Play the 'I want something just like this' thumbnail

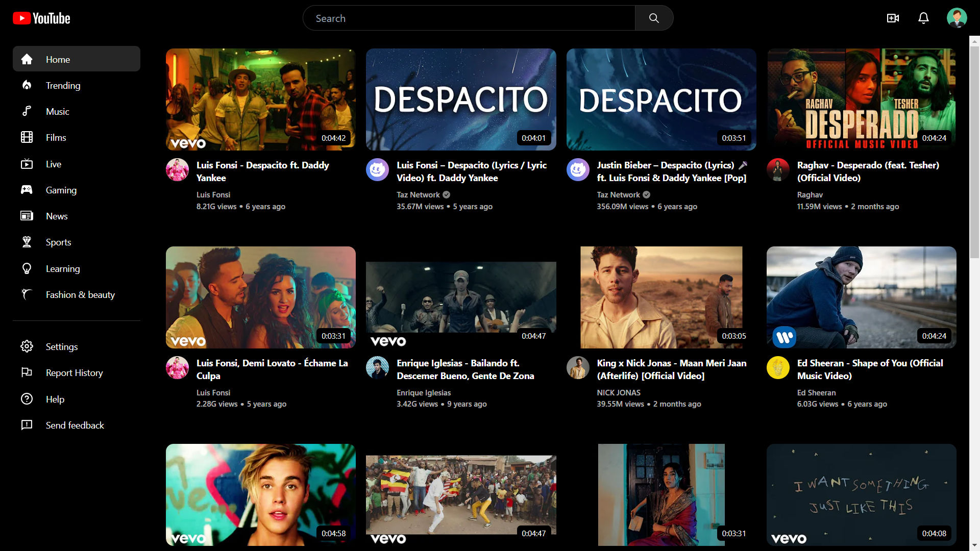coord(862,495)
